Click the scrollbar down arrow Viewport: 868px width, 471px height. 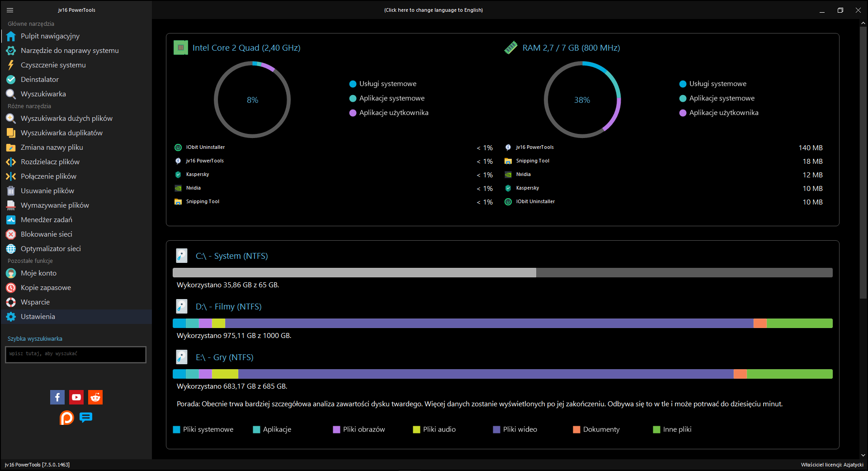[x=863, y=455]
